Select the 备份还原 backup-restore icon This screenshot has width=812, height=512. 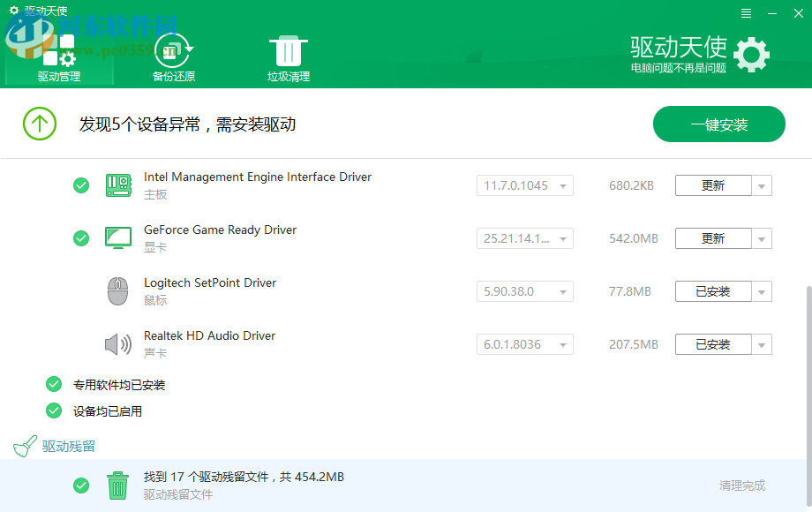point(173,49)
